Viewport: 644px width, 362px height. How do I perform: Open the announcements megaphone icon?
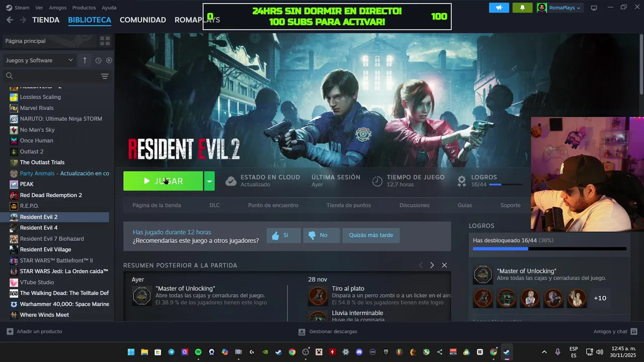point(499,8)
